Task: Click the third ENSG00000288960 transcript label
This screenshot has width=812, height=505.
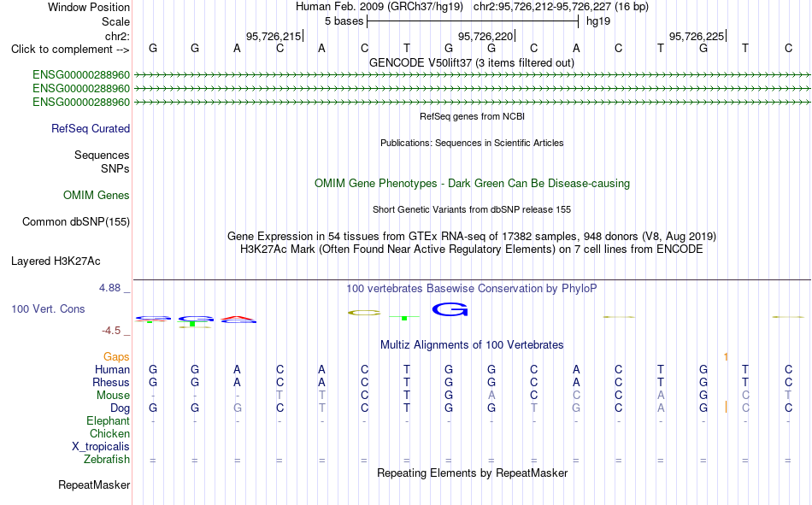Action: 81,102
